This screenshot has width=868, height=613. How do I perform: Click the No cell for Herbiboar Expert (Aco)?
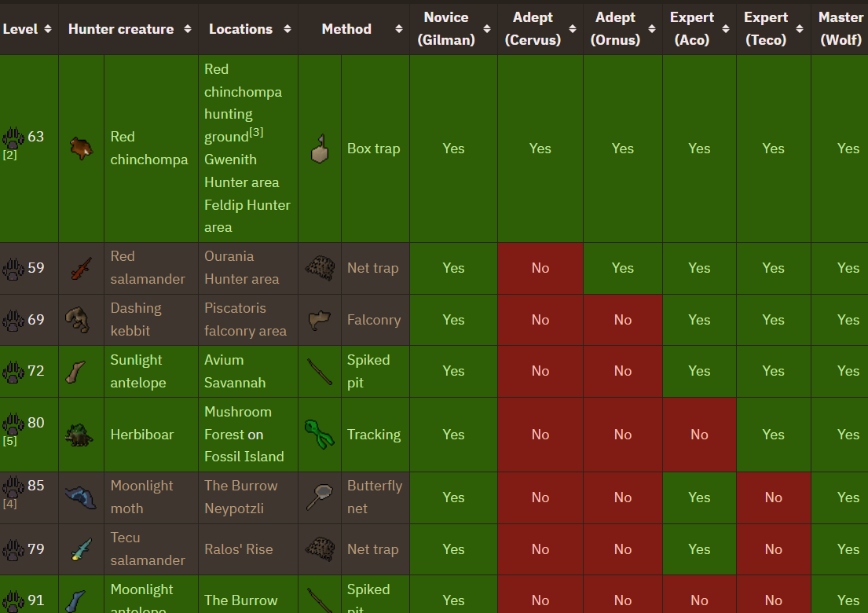point(699,435)
